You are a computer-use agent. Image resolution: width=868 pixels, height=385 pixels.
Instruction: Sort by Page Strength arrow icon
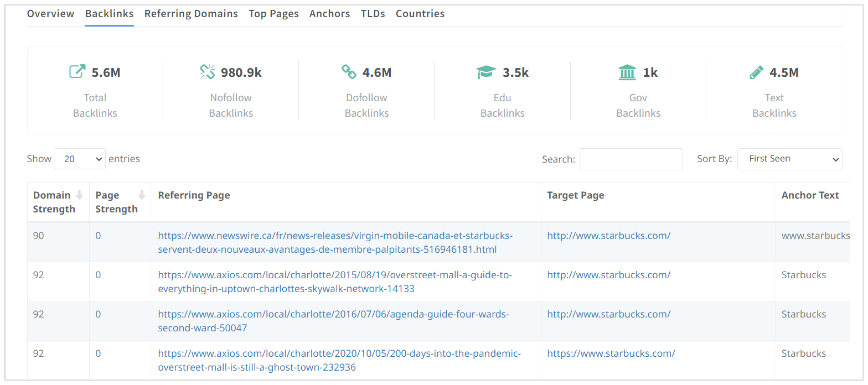point(142,195)
